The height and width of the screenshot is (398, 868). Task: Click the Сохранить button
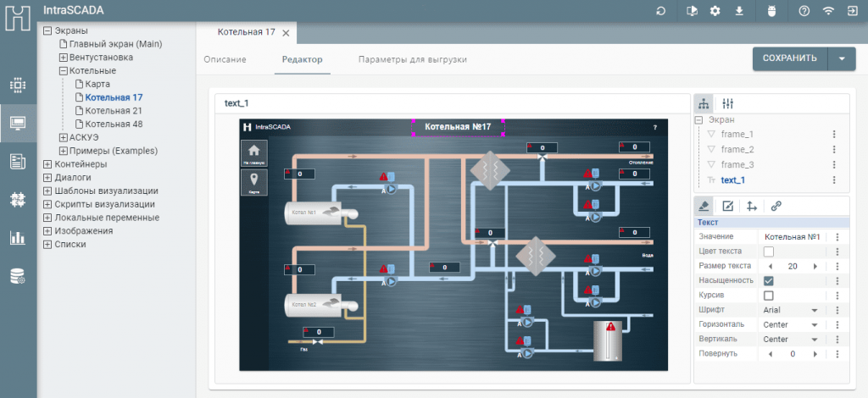[790, 58]
